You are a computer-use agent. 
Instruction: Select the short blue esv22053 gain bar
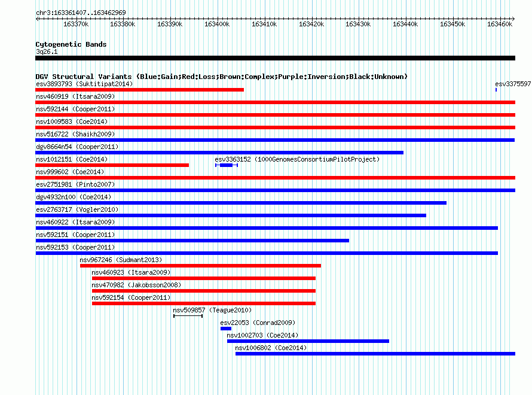pyautogui.click(x=225, y=329)
